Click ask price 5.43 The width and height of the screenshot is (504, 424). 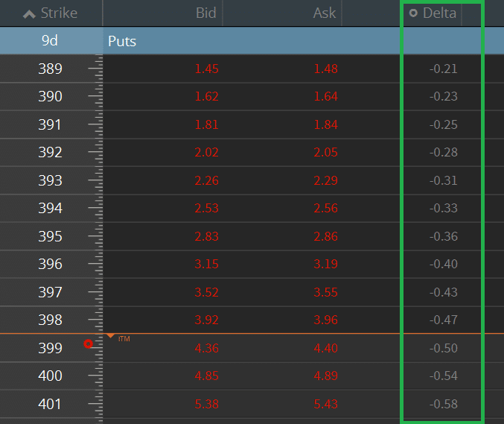[325, 404]
